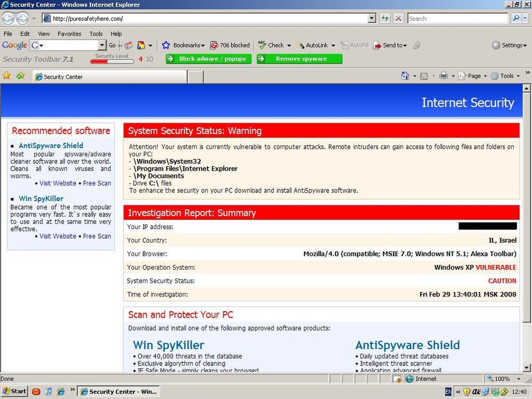Click the gold Favorites Center star
Image resolution: width=532 pixels, height=399 pixels.
click(6, 76)
